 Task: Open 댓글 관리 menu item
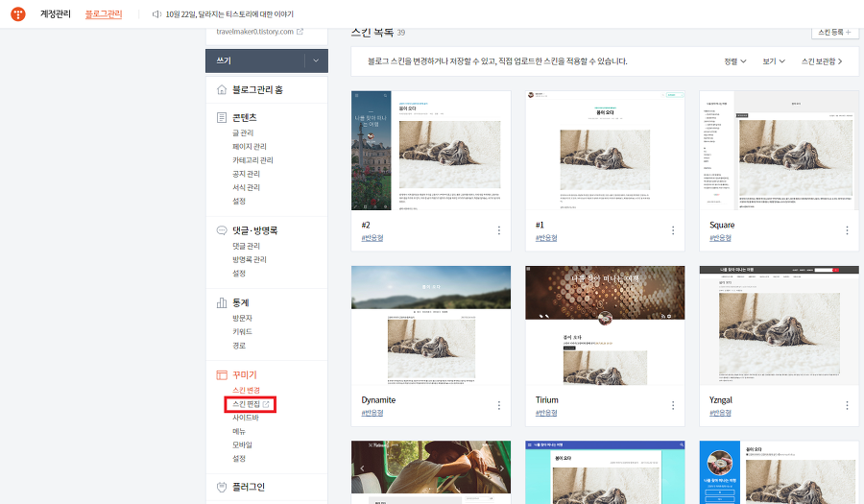[x=246, y=246]
